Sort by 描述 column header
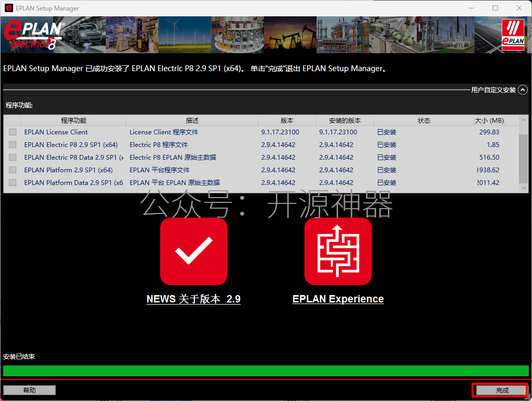This screenshot has height=401, width=532. [x=192, y=121]
